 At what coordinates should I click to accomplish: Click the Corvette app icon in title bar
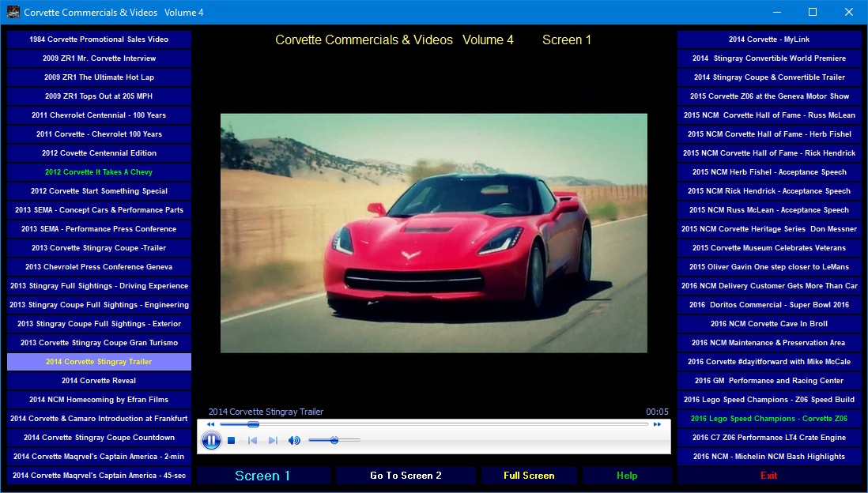13,12
